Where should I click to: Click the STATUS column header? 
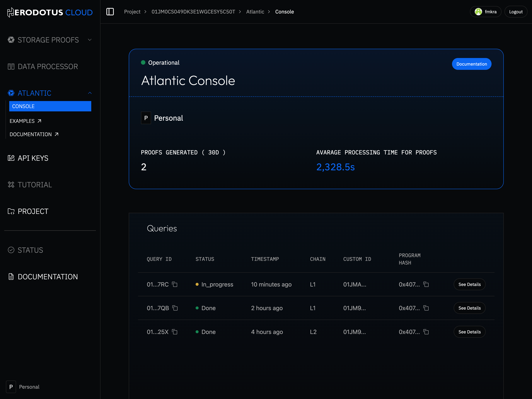205,259
